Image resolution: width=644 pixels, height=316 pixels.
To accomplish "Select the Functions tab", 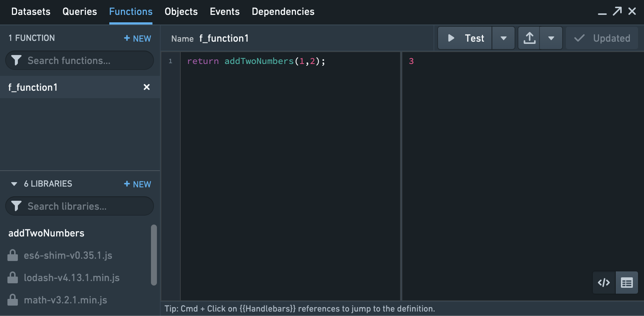I will (131, 12).
